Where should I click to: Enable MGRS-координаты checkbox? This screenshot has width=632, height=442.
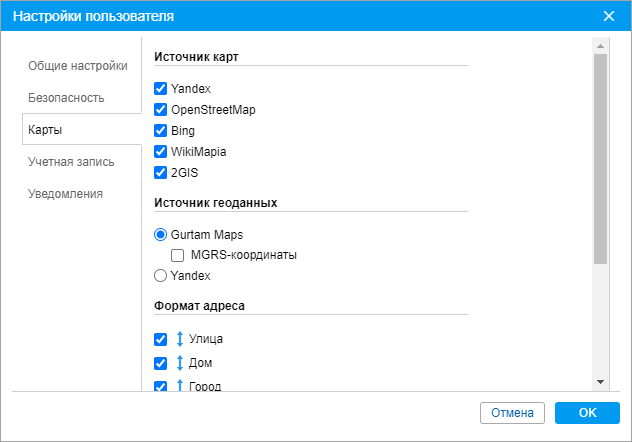[178, 255]
